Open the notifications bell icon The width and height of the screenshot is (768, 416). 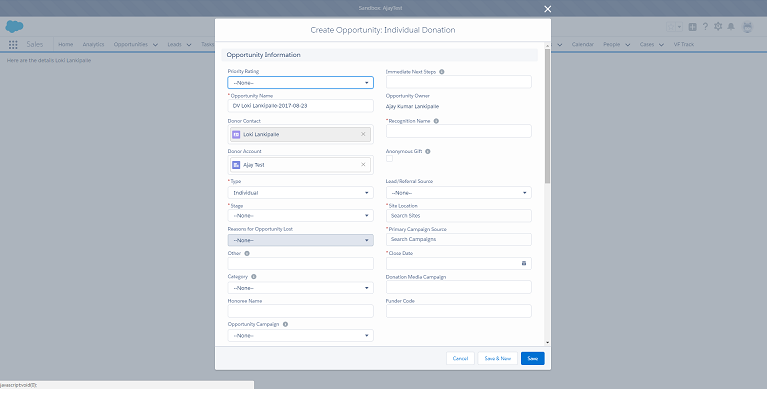click(x=731, y=27)
